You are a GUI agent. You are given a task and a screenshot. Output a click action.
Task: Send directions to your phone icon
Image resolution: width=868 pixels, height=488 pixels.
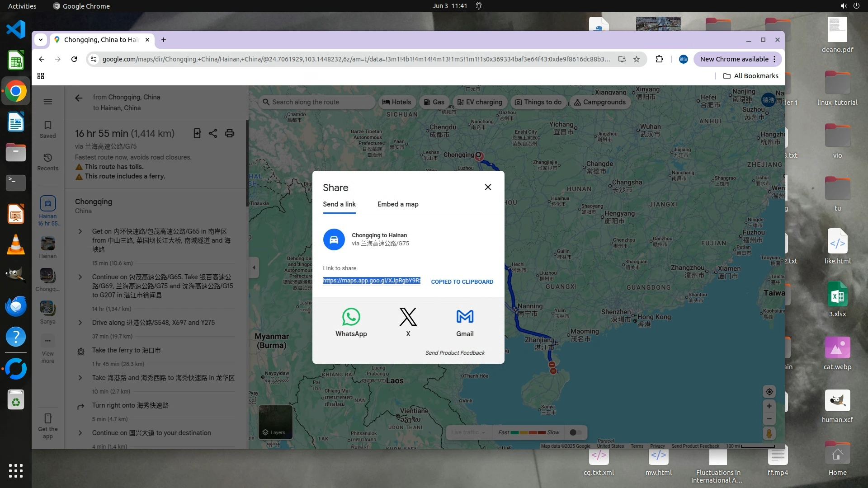(197, 133)
